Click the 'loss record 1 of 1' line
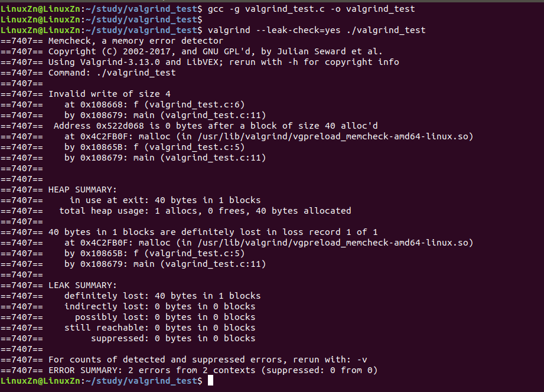The height and width of the screenshot is (392, 544). pyautogui.click(x=213, y=232)
